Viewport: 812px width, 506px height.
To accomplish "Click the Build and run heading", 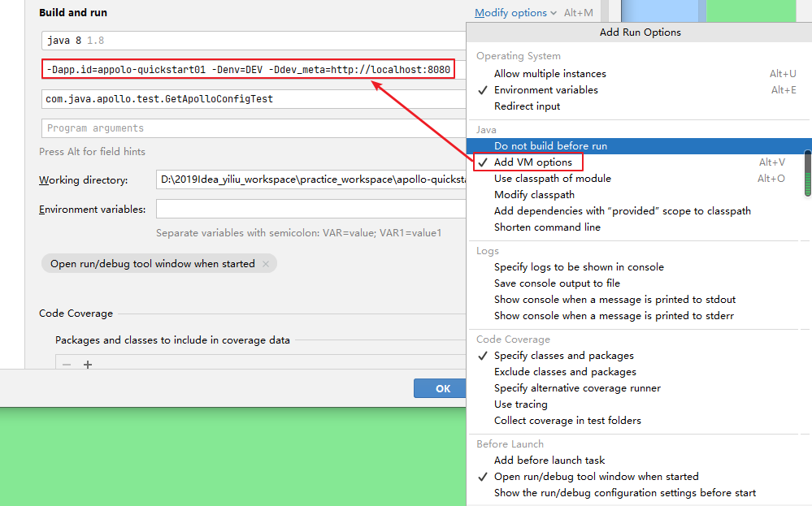I will point(73,13).
